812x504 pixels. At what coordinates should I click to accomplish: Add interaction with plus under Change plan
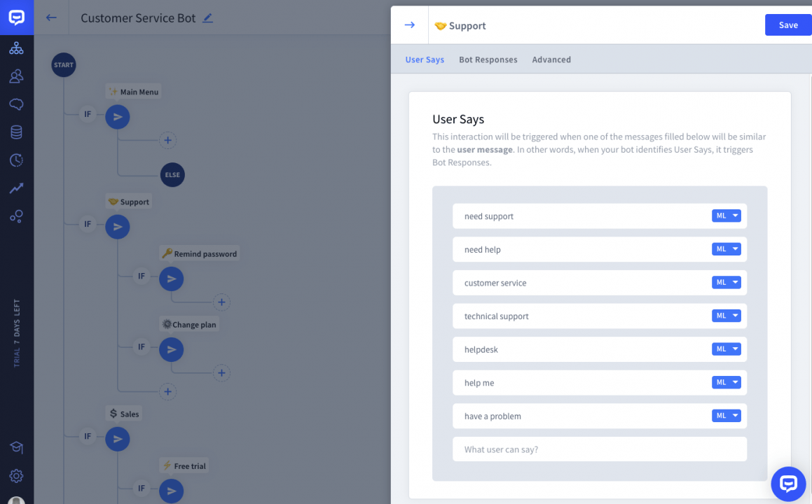point(221,373)
